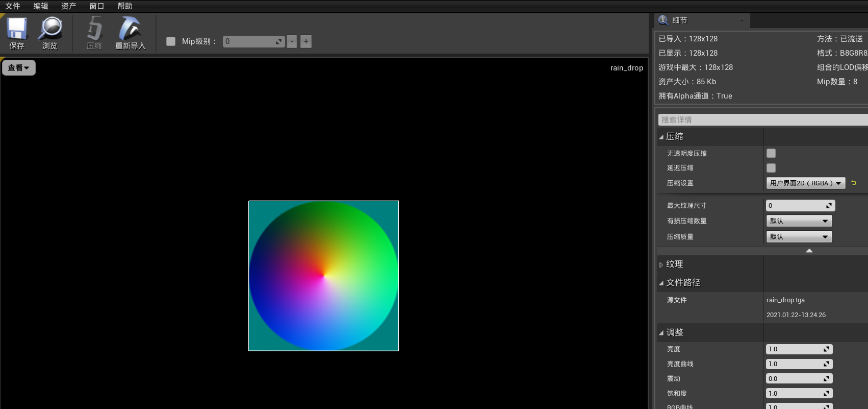This screenshot has height=409, width=868.
Task: Open the 帮助 menu
Action: [125, 6]
